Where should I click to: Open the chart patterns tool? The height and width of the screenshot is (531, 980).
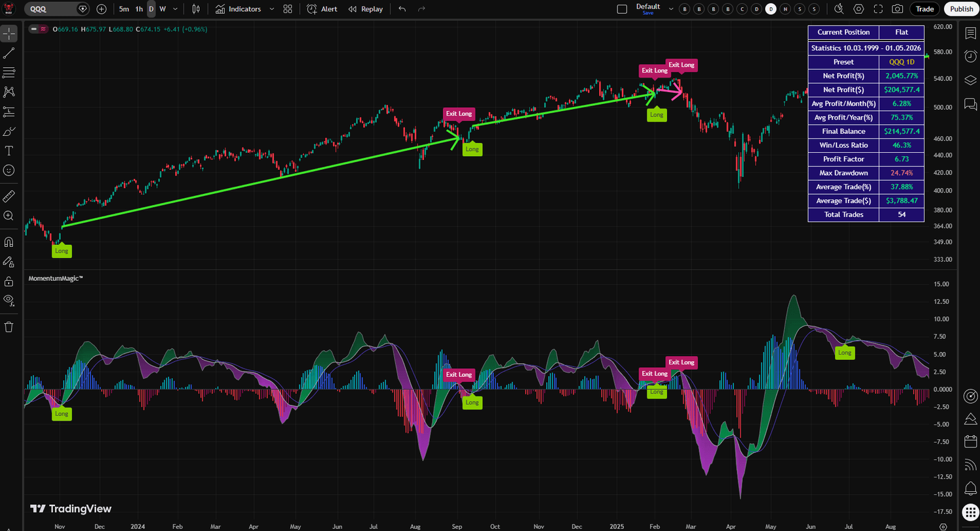pos(9,92)
